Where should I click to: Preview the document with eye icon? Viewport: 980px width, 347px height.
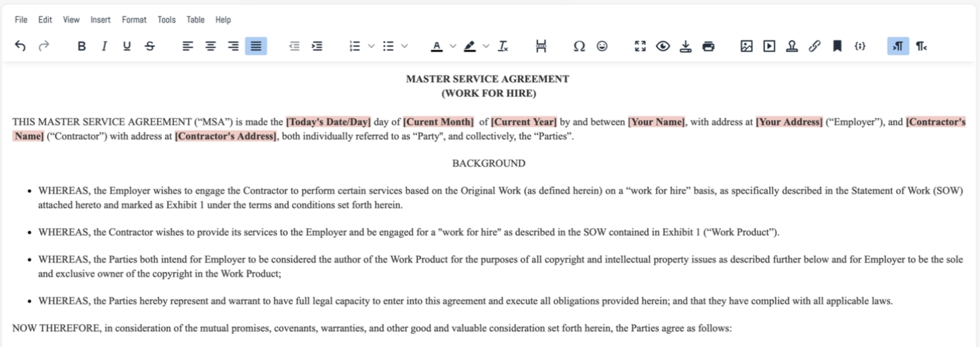click(663, 46)
